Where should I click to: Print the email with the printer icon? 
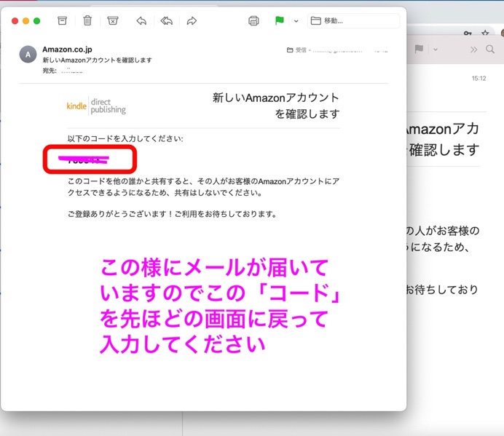click(x=253, y=21)
